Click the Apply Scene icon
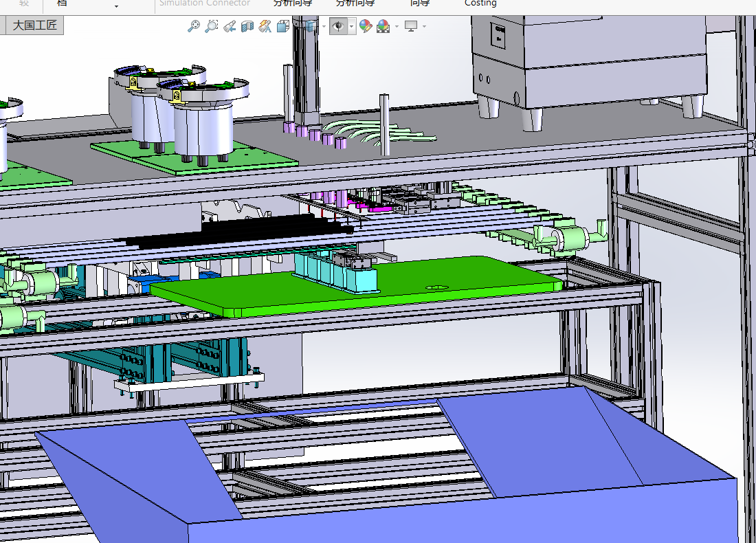The height and width of the screenshot is (543, 756). (383, 26)
